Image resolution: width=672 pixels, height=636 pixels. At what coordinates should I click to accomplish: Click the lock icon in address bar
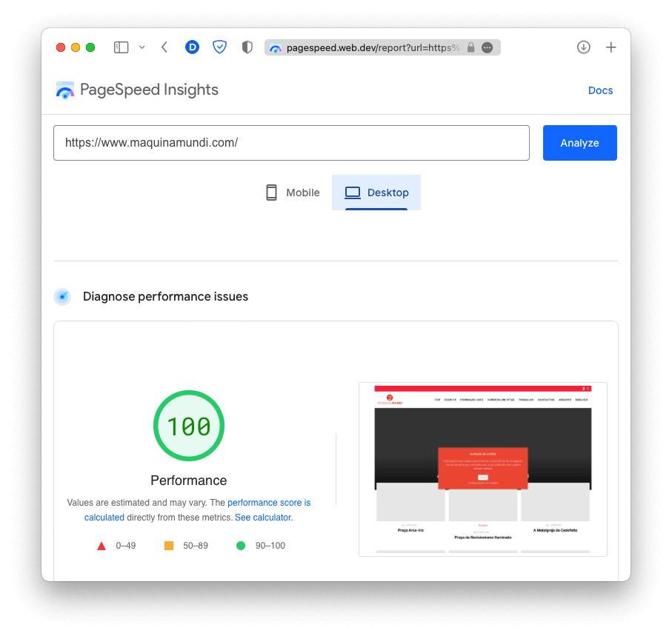click(471, 47)
